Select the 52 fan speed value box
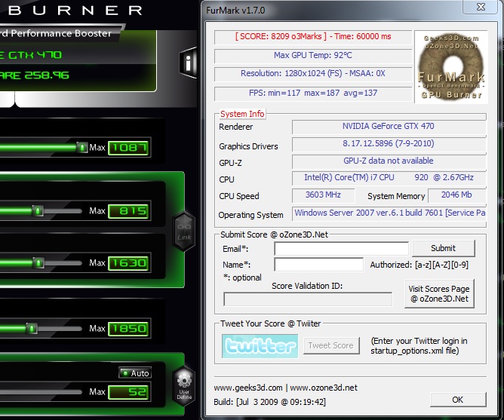This screenshot has height=420, width=504. tap(128, 392)
